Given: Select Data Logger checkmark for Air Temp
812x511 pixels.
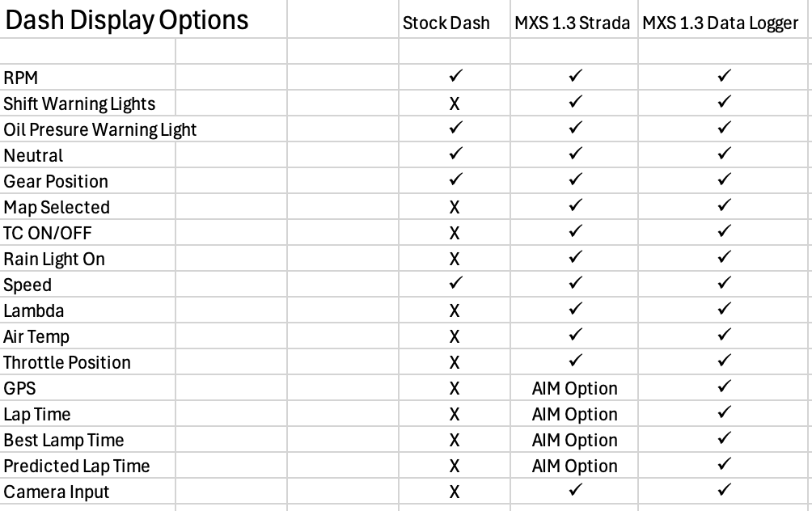Looking at the screenshot, I should click(724, 336).
